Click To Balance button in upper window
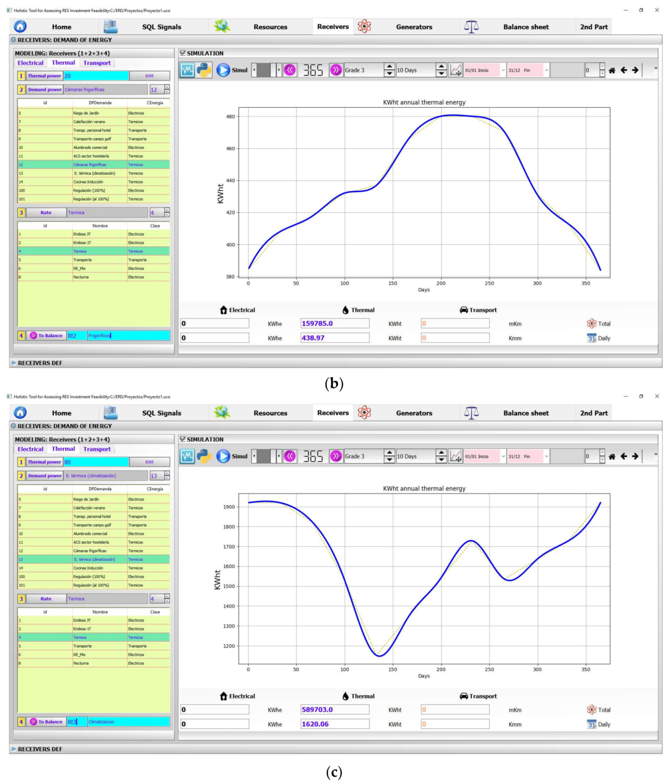 [46, 336]
